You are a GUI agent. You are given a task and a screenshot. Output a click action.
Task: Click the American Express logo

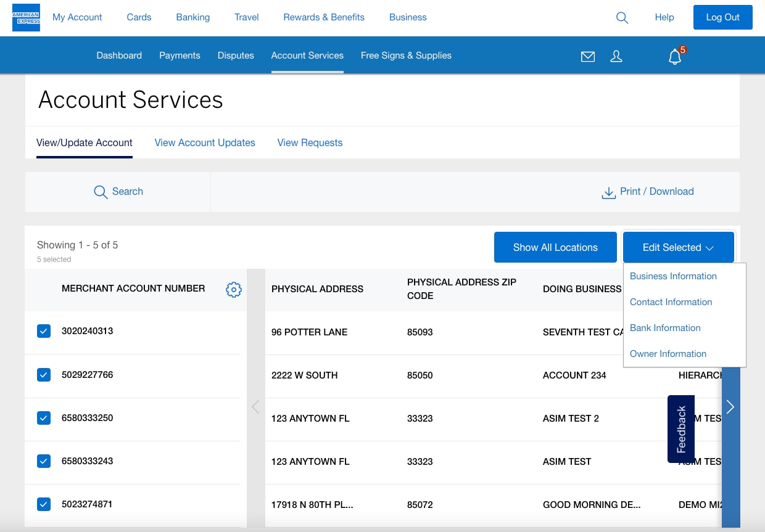coord(26,17)
